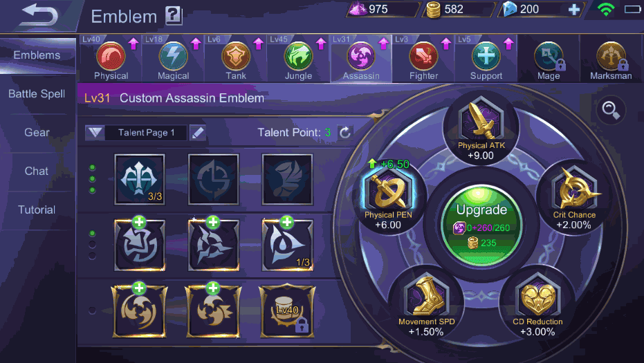Switch to the Fighter emblem tab
Image resolution: width=644 pixels, height=363 pixels.
tap(423, 59)
